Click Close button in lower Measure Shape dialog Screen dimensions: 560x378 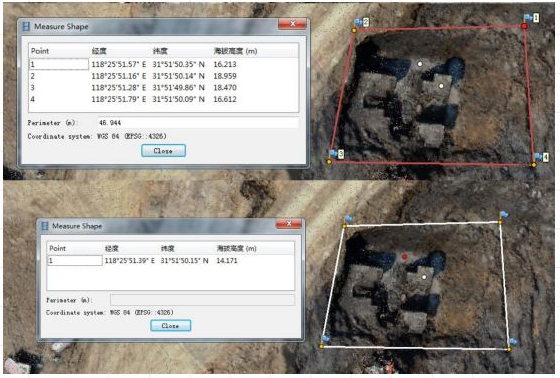171,325
